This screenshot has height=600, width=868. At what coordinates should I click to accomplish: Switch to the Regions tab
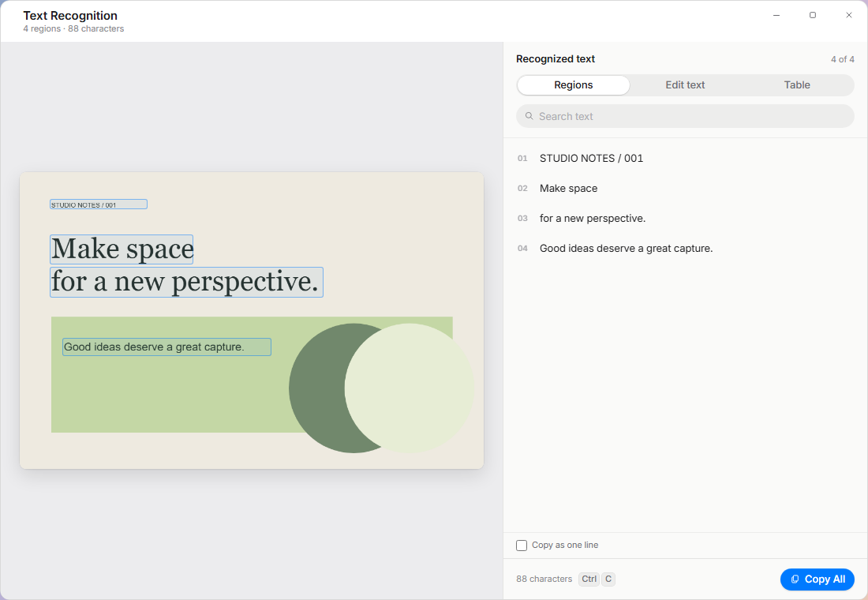click(x=573, y=84)
